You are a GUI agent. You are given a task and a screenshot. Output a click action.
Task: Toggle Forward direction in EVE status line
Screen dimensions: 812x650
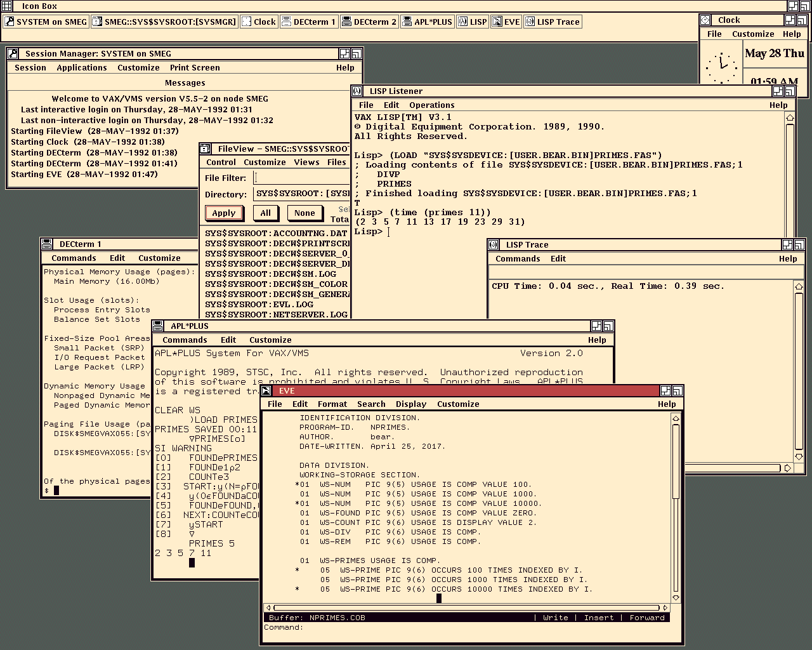click(647, 618)
